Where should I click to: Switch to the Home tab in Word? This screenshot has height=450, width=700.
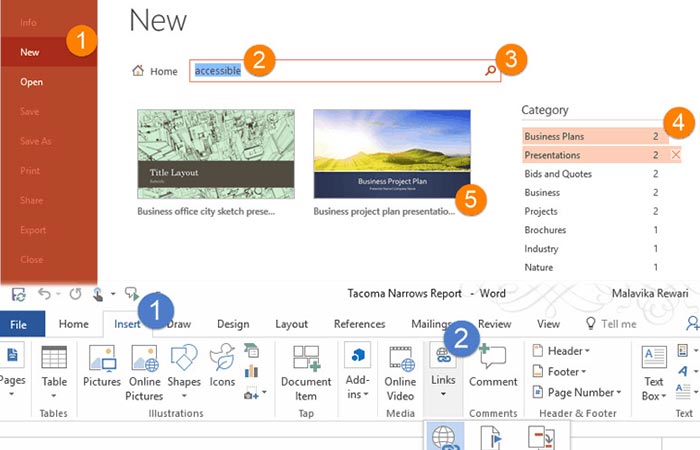point(74,324)
